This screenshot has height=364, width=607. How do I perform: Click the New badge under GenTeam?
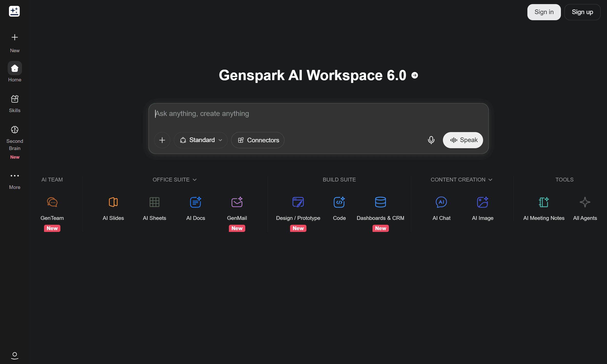click(52, 228)
